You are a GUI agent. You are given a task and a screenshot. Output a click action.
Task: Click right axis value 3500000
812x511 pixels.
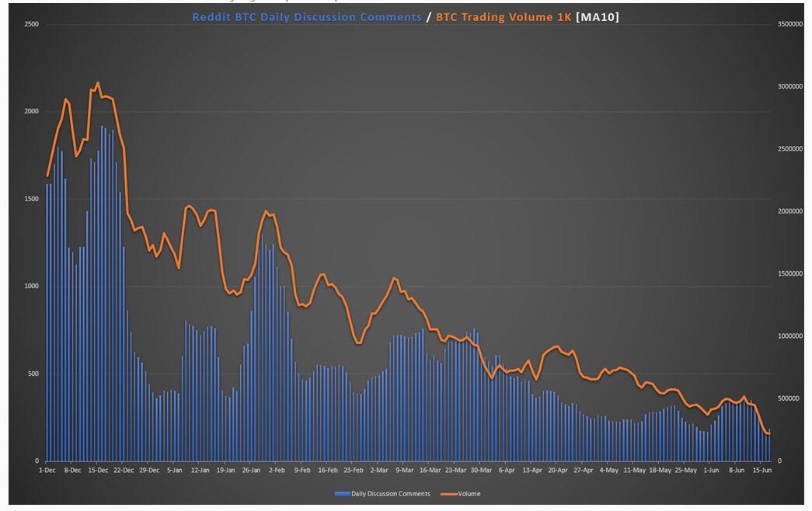coord(790,24)
